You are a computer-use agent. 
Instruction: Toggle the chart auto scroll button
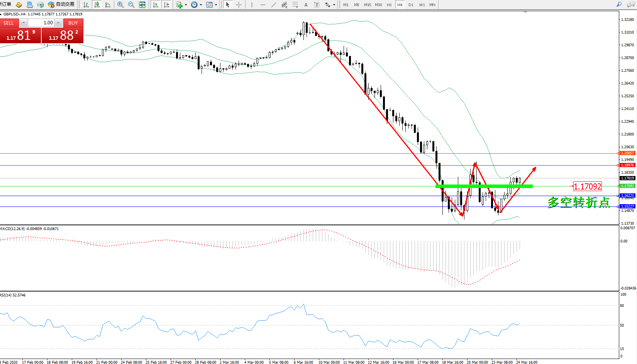156,5
